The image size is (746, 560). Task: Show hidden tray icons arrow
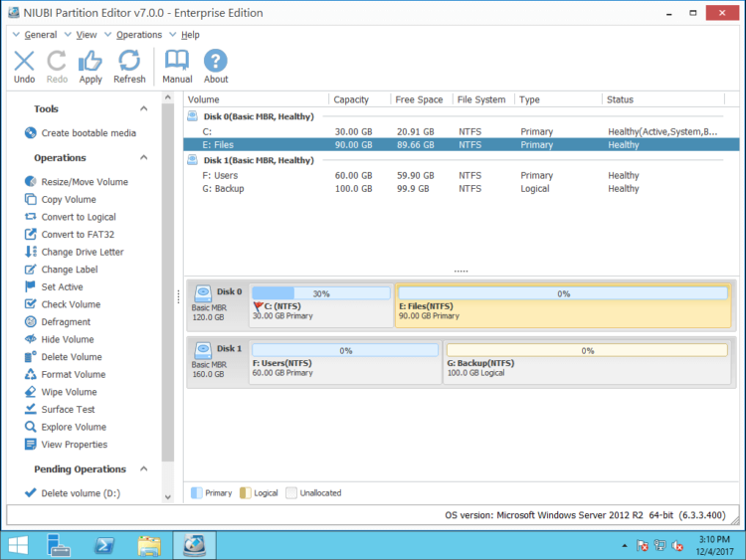625,546
